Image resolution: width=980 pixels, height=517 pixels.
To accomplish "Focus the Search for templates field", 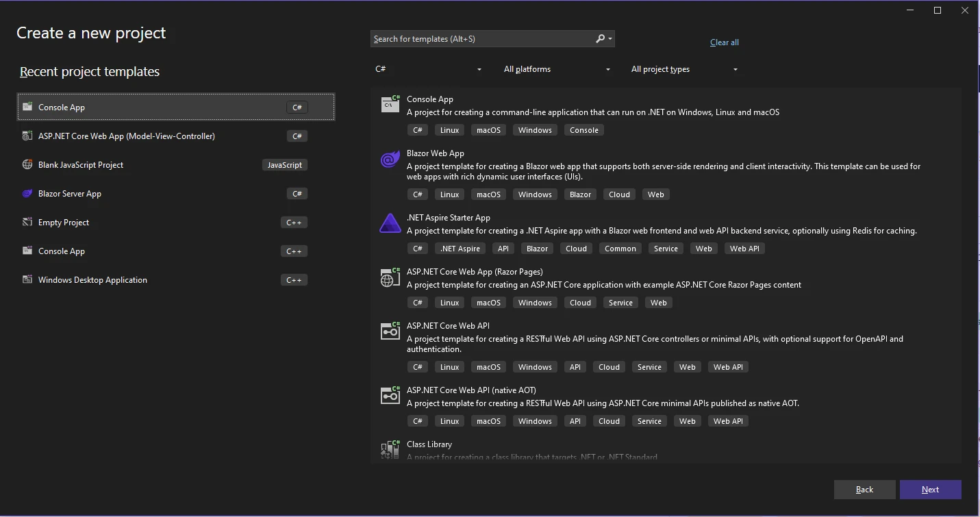I will point(481,39).
